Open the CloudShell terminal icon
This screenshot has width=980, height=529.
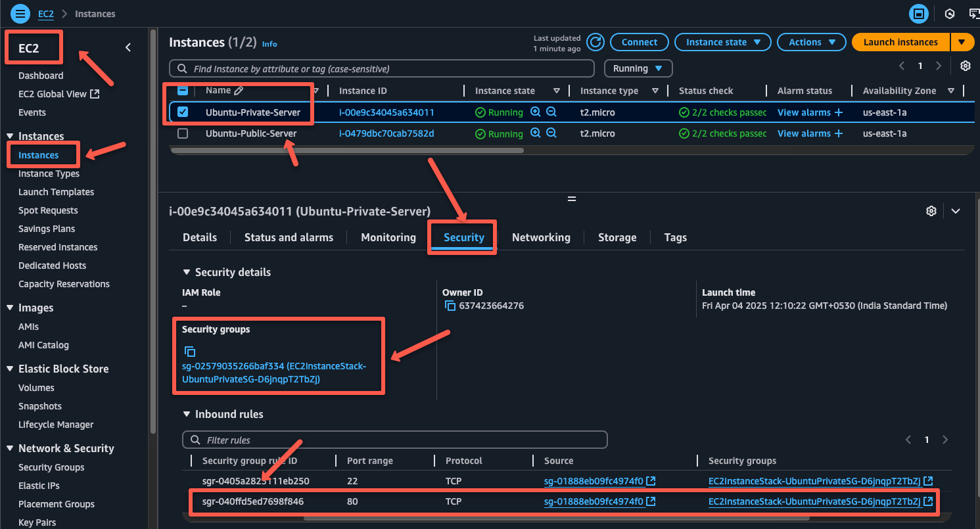(x=974, y=13)
